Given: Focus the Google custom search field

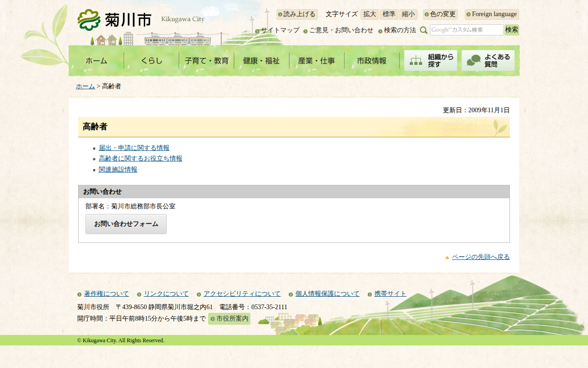Looking at the screenshot, I should [467, 30].
